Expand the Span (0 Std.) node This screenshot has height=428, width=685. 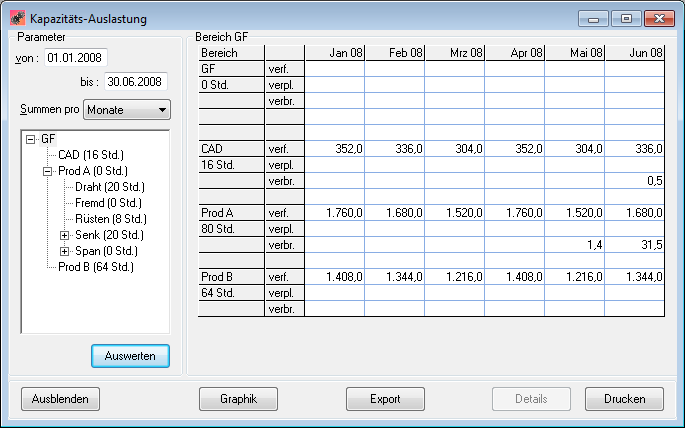65,251
